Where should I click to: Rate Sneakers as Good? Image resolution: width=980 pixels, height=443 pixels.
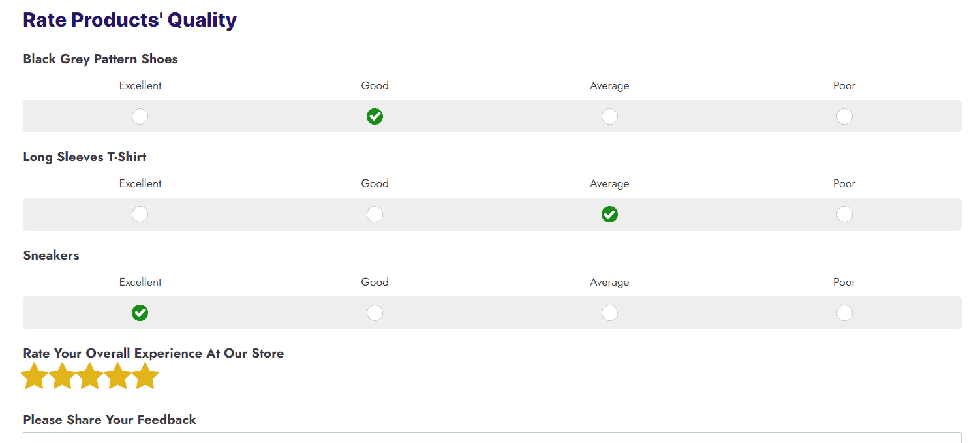[x=375, y=313]
